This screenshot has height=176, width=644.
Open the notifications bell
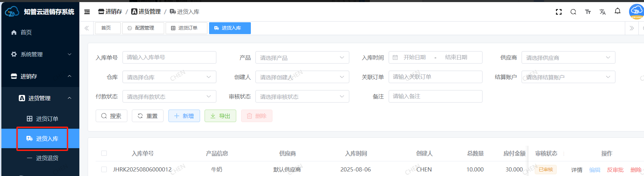[618, 11]
